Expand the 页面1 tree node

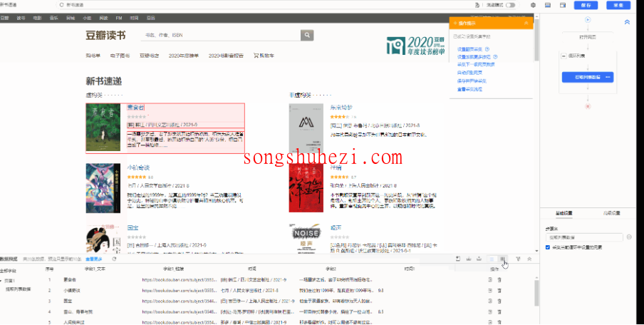[1, 280]
